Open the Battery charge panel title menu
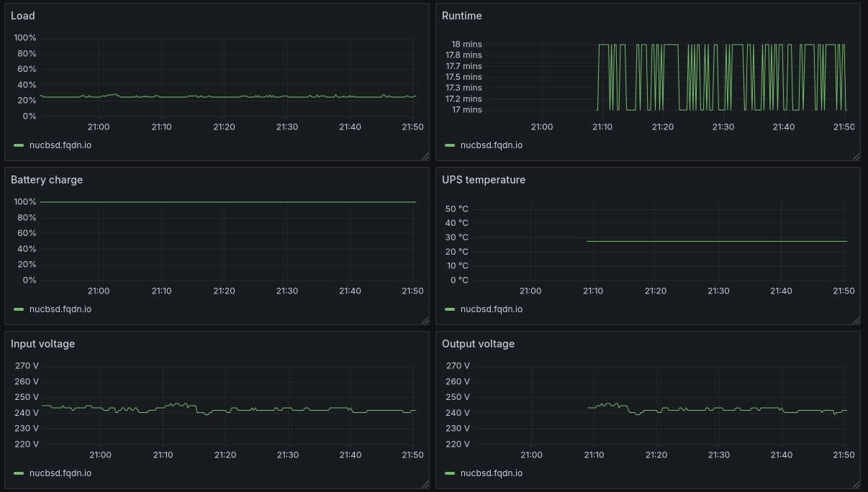This screenshot has width=868, height=492. coord(47,180)
